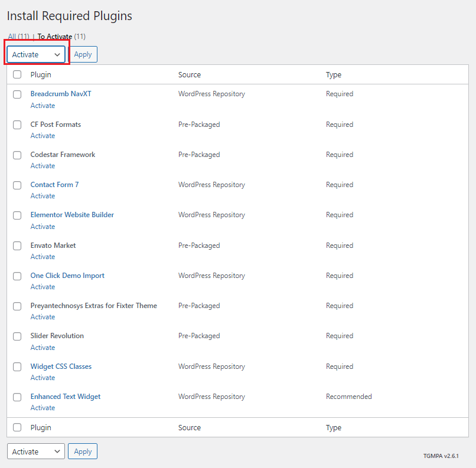This screenshot has width=476, height=468.
Task: Open the Enhanced Text Widget plugin link
Action: point(66,397)
